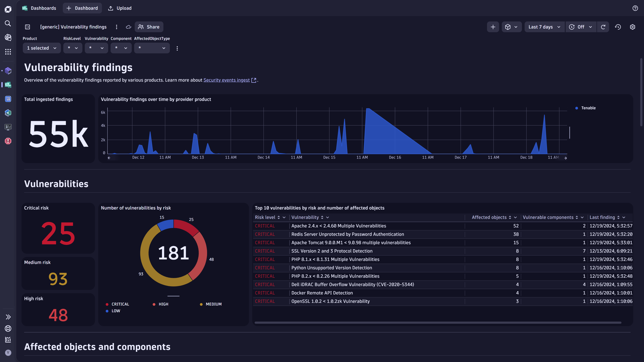Click the CRITICAL red legend swatch
Viewport: 644px width, 362px height.
(107, 304)
